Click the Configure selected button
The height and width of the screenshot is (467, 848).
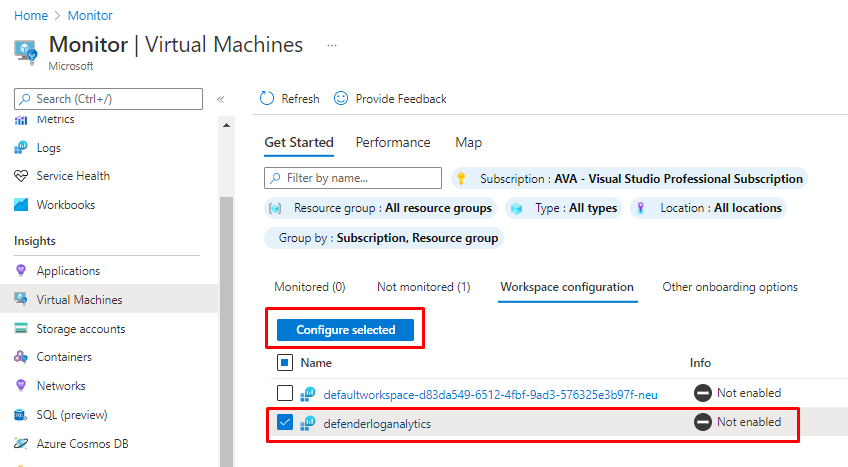tap(345, 330)
